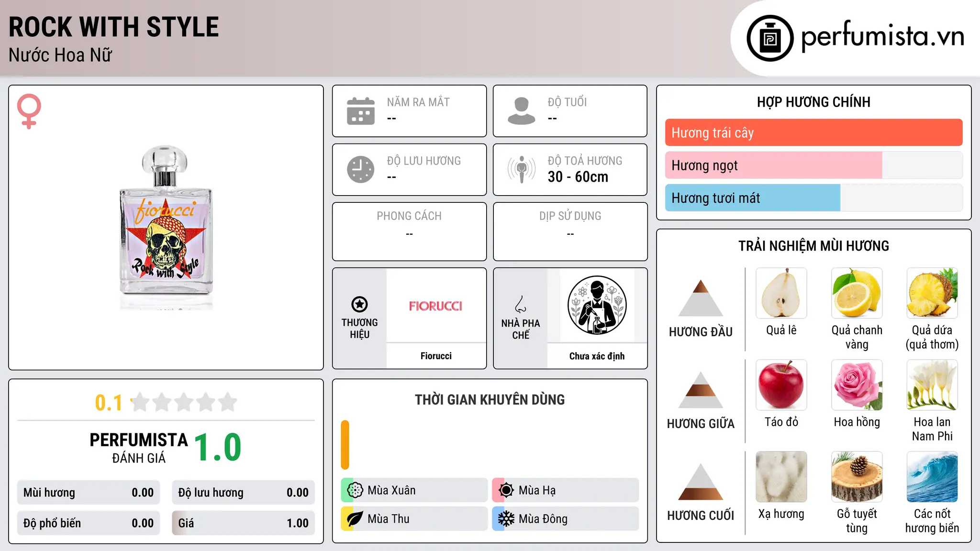
Task: Click the THỜI GIAN KHUYÊN DÙNG heading
Action: pyautogui.click(x=490, y=399)
